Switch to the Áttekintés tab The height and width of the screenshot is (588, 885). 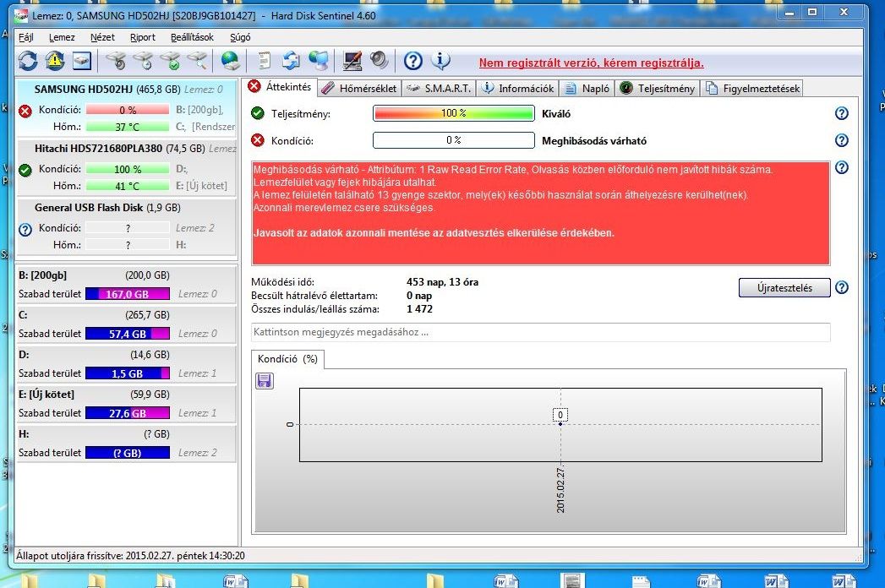click(x=280, y=87)
